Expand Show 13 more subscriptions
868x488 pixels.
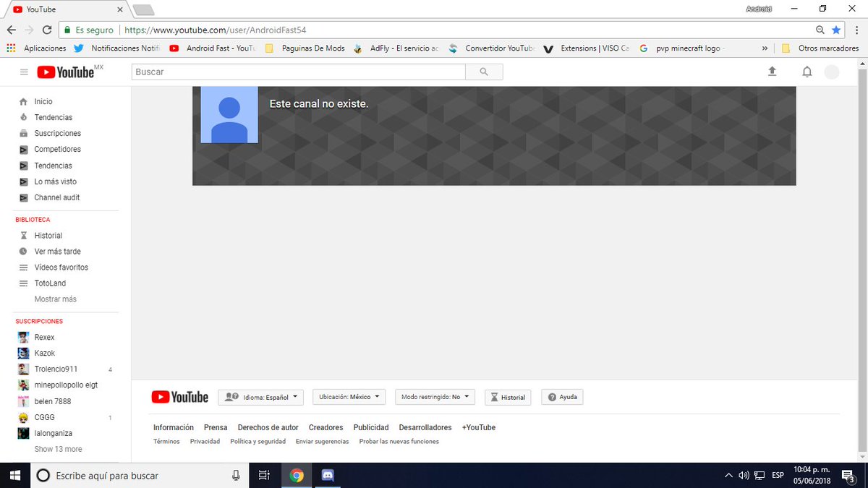coord(58,449)
